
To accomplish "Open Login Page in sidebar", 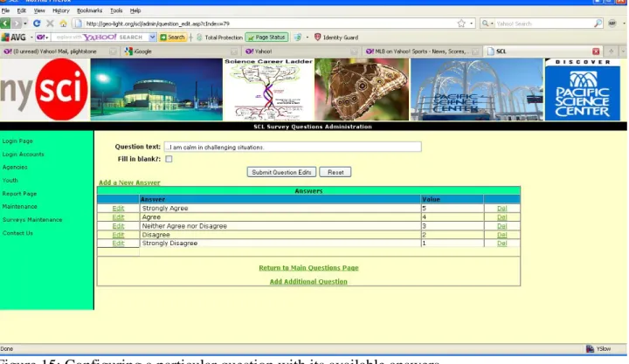I will tap(17, 141).
